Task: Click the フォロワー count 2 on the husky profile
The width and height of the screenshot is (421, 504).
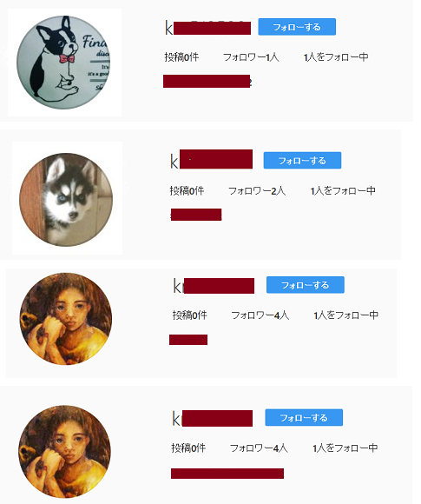Action: (273, 191)
